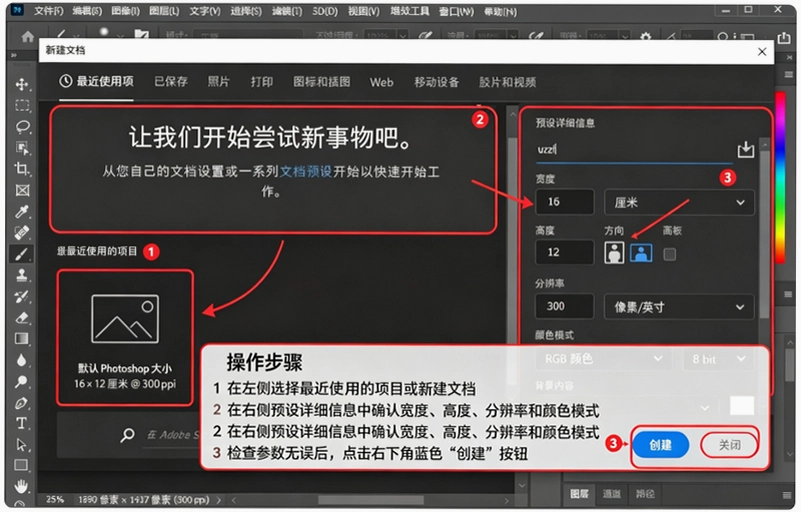Select the Rectangle shape tool

(21, 465)
